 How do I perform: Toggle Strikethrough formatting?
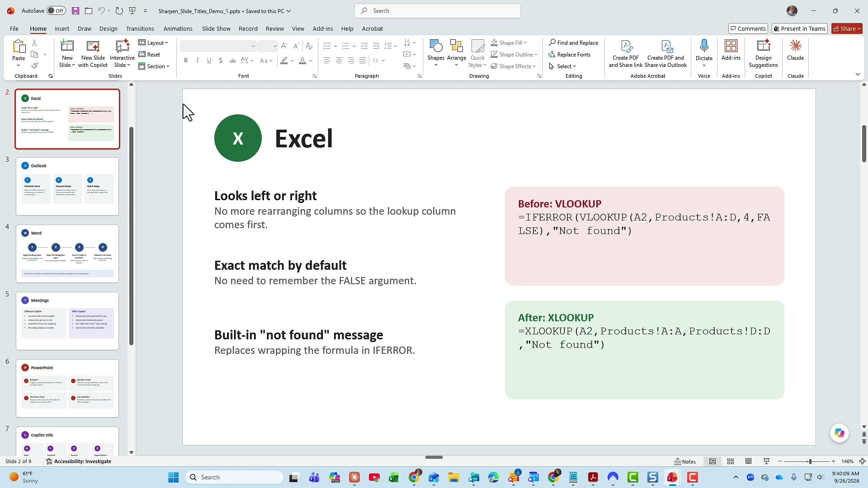(x=232, y=61)
